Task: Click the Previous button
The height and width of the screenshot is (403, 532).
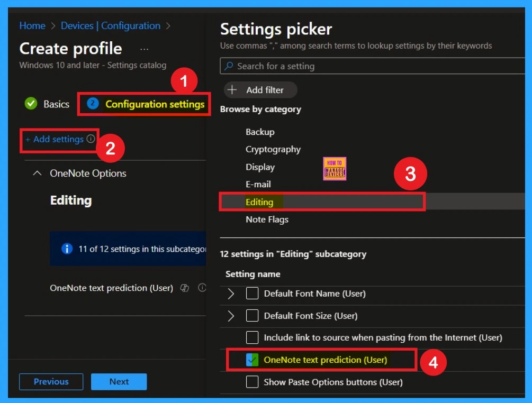Action: point(51,382)
